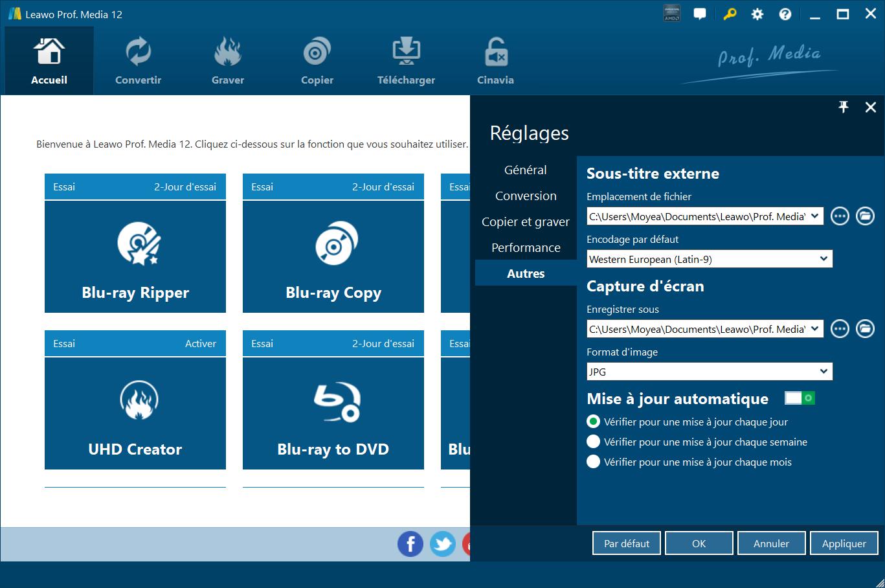This screenshot has height=588, width=885.
Task: Open the Cinavia unlock icon
Action: pyautogui.click(x=495, y=52)
